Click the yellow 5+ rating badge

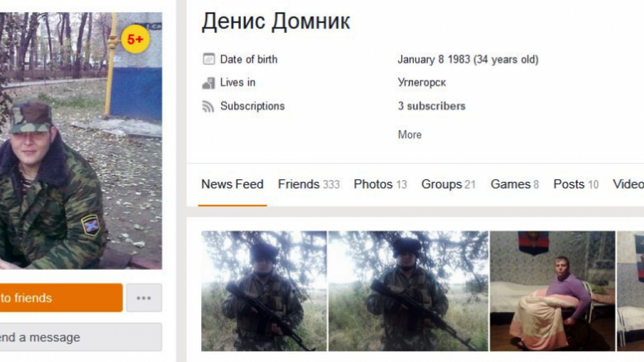pos(135,39)
